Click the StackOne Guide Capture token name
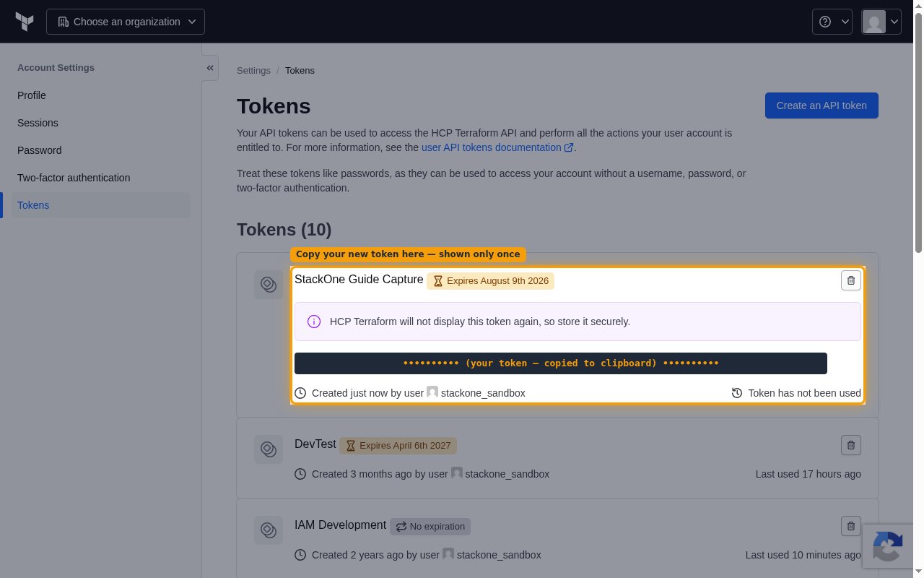 pos(359,280)
